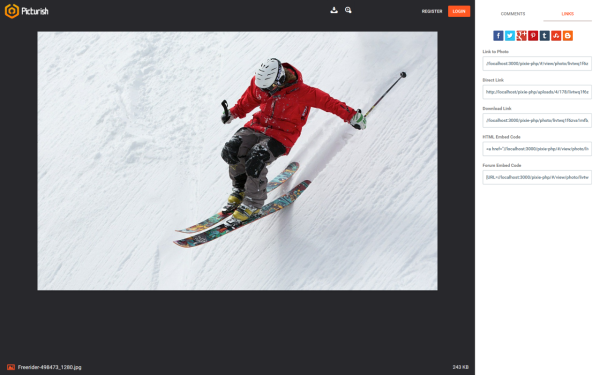The image size is (600, 375).
Task: Select the HTML Embed Code field
Action: pos(537,149)
